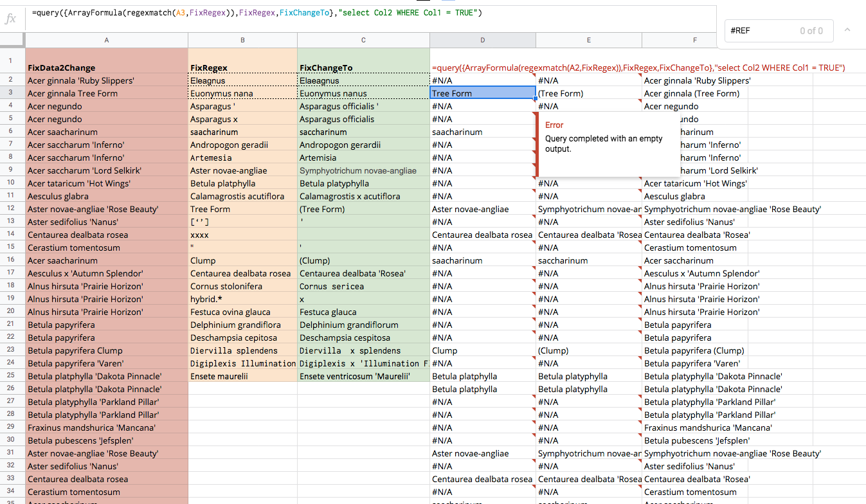Screen dimensions: 866x504
Task: Select column B header
Action: pyautogui.click(x=242, y=40)
